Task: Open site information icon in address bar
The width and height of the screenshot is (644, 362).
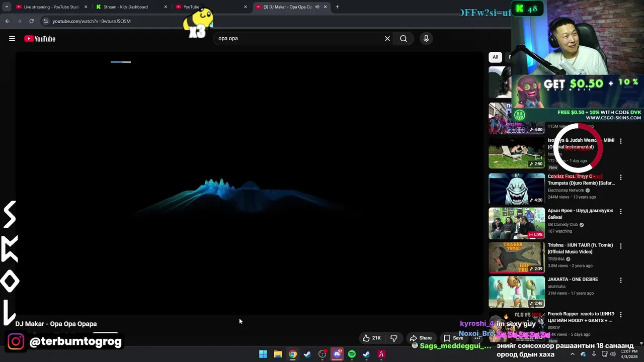Action: pyautogui.click(x=46, y=21)
